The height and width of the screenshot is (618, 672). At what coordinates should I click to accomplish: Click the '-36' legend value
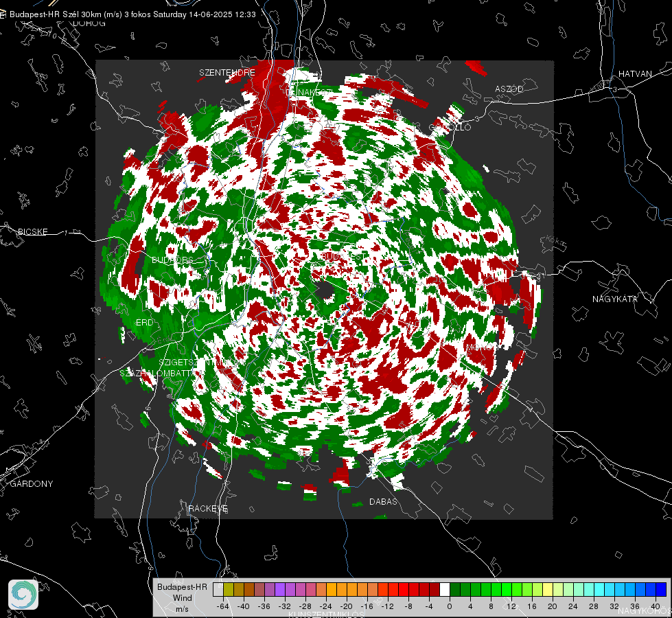pos(264,606)
